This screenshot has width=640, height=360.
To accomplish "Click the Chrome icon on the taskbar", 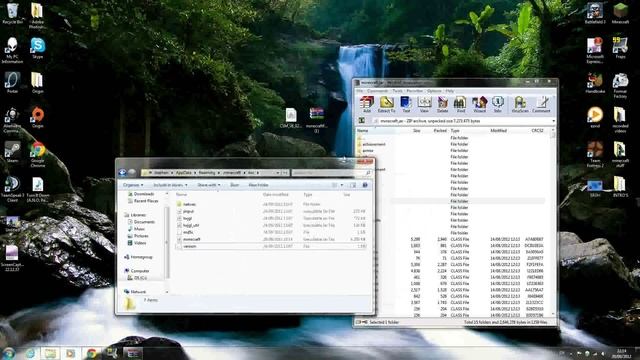I will pyautogui.click(x=91, y=353).
